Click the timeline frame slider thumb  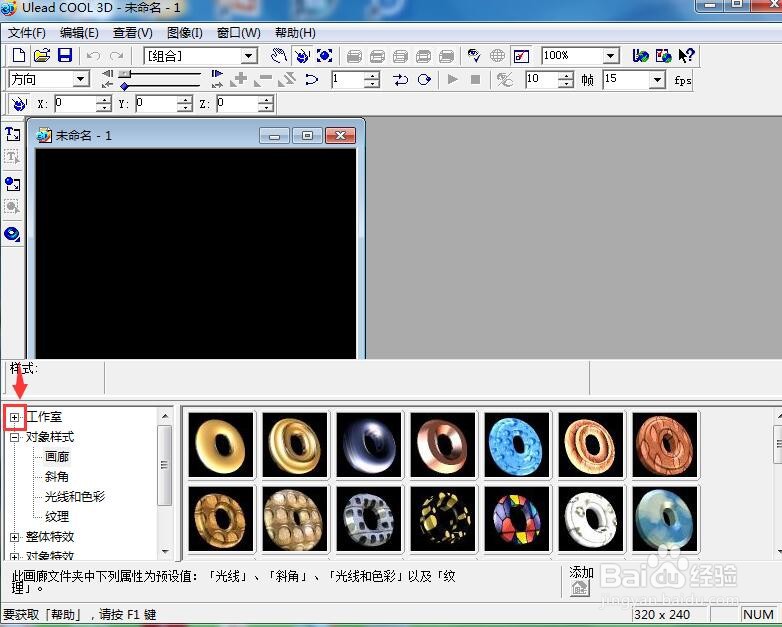124,74
